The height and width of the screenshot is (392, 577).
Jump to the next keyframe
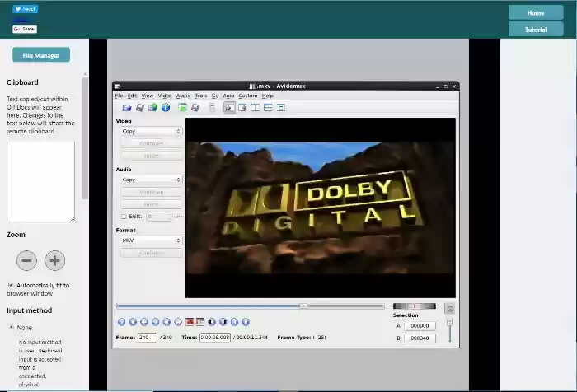[x=178, y=322]
